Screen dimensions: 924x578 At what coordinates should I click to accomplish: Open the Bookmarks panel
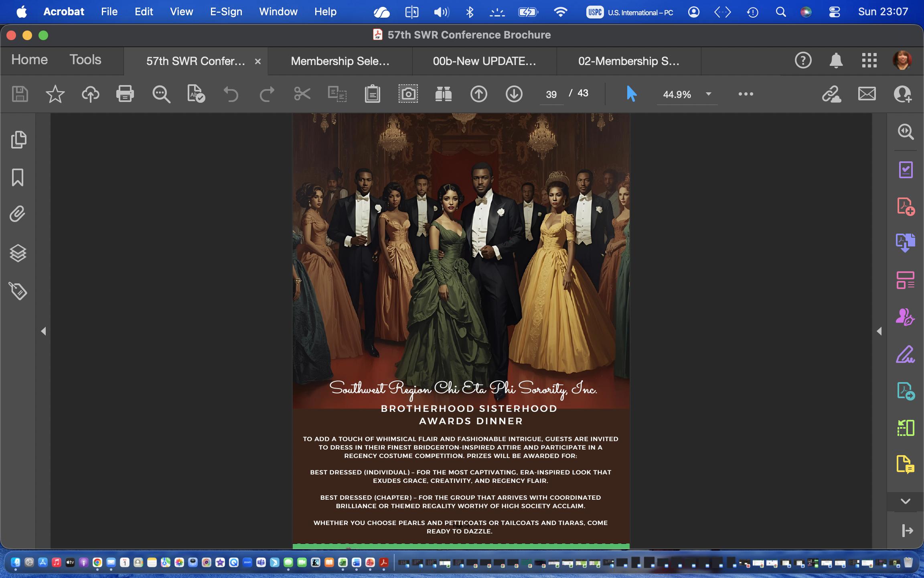[18, 177]
